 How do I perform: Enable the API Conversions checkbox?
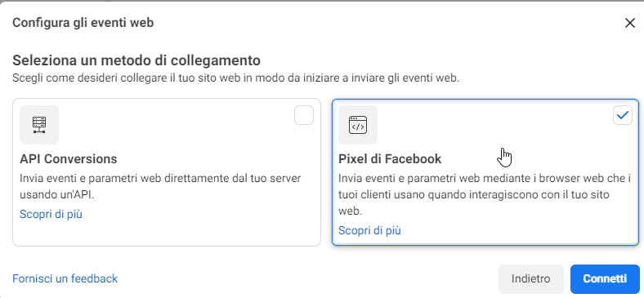[x=304, y=115]
